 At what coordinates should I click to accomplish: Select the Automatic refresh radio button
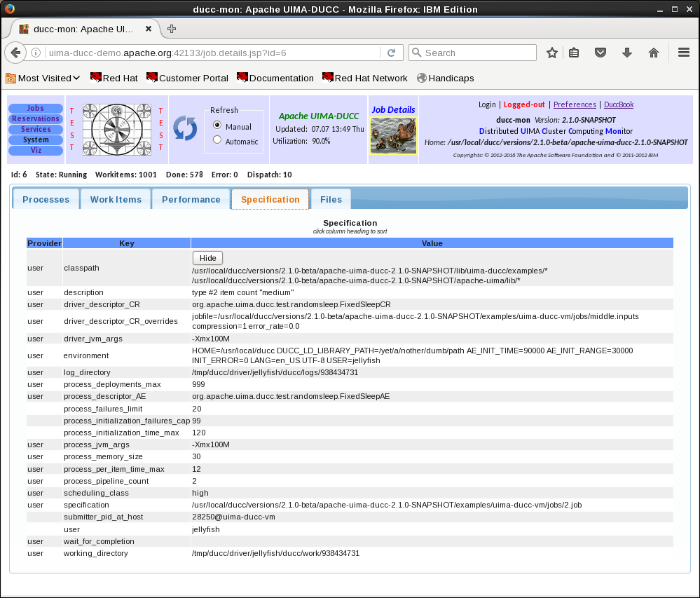point(217,140)
